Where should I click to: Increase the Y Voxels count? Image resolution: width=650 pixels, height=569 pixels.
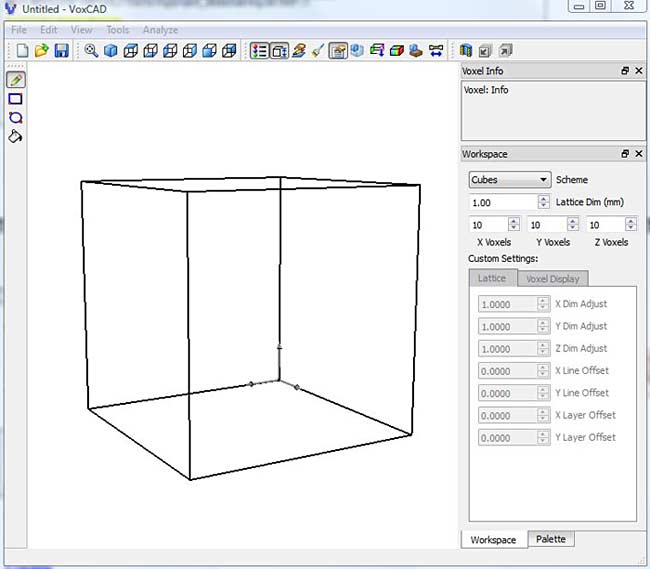pos(572,221)
